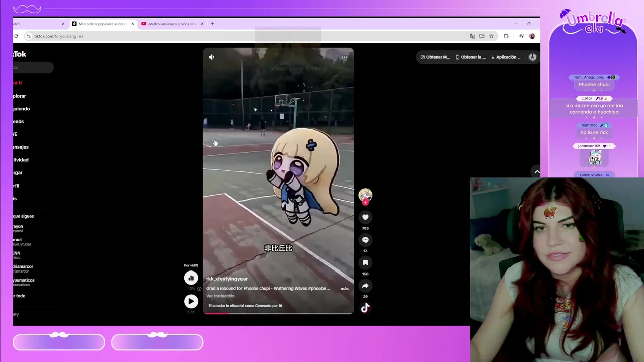Click the 'Obtener M...' button

pyautogui.click(x=435, y=57)
